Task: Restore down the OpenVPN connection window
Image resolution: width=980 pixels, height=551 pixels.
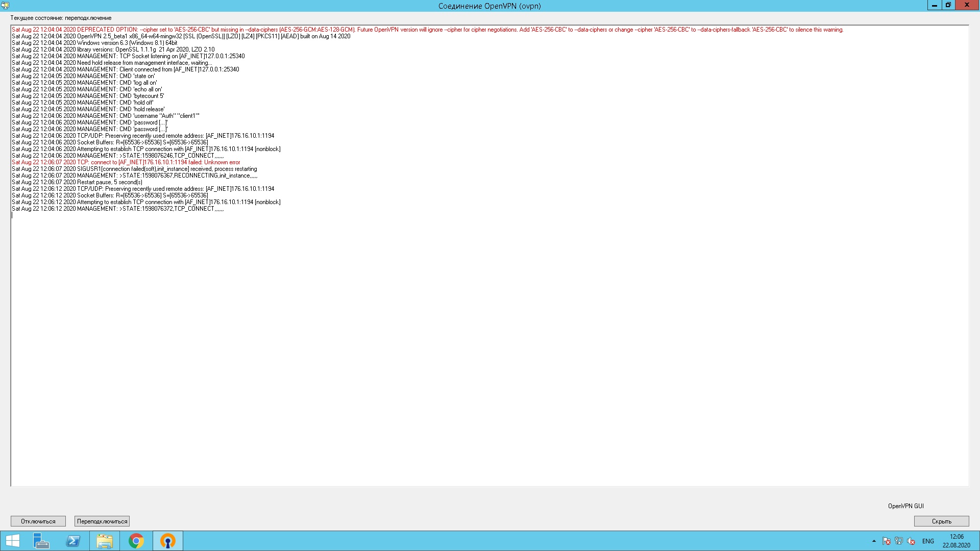Action: tap(948, 5)
